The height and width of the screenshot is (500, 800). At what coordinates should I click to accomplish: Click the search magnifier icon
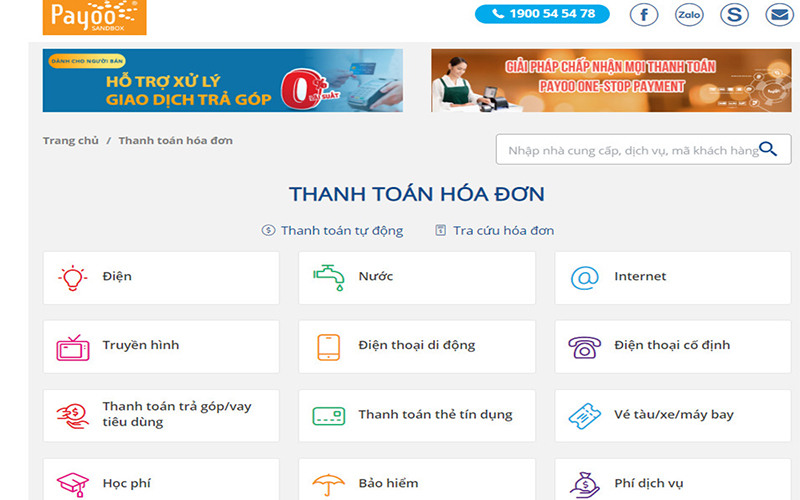click(768, 150)
